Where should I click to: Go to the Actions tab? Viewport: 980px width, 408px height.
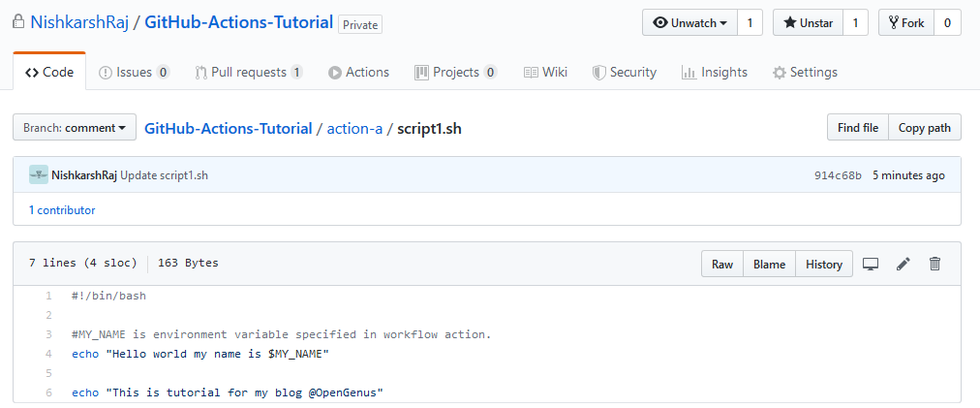pyautogui.click(x=358, y=72)
